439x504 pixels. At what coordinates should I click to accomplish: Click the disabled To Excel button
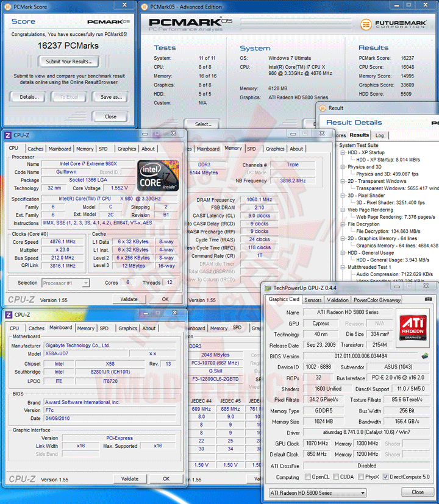[69, 97]
